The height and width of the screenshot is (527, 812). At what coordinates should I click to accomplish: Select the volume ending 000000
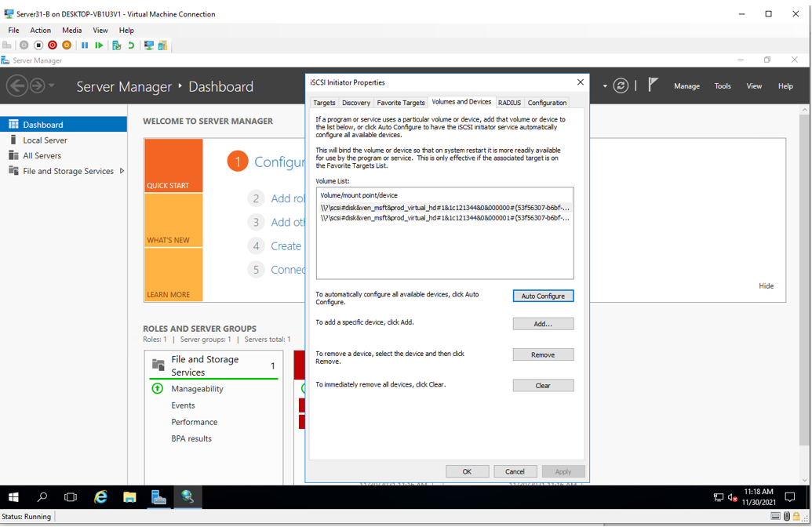click(x=445, y=208)
